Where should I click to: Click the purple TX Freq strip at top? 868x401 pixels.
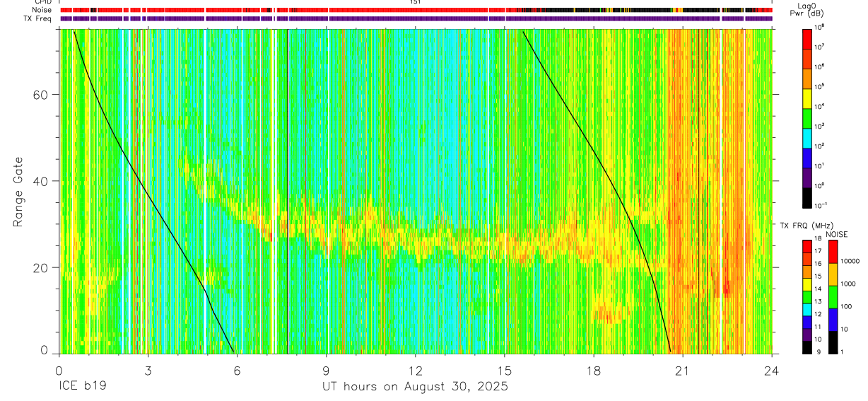click(416, 18)
